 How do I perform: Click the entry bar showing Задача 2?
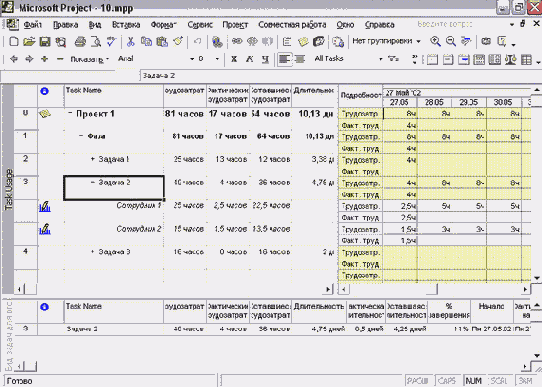pos(340,76)
